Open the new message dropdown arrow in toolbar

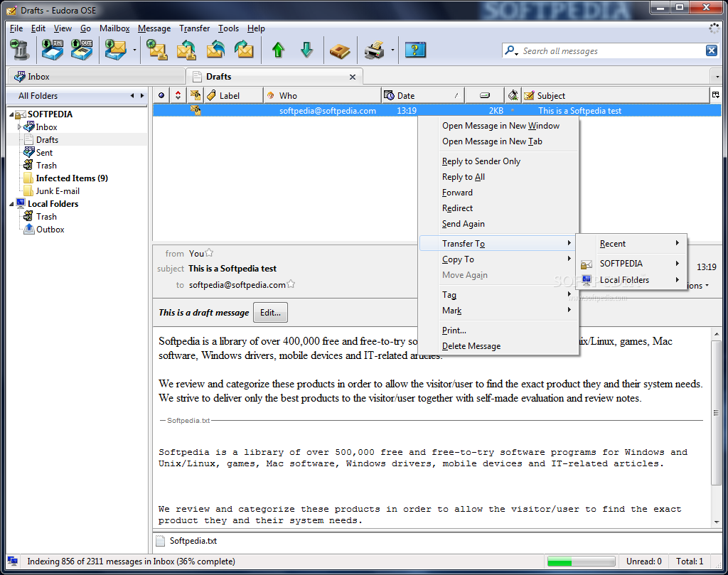tap(134, 50)
